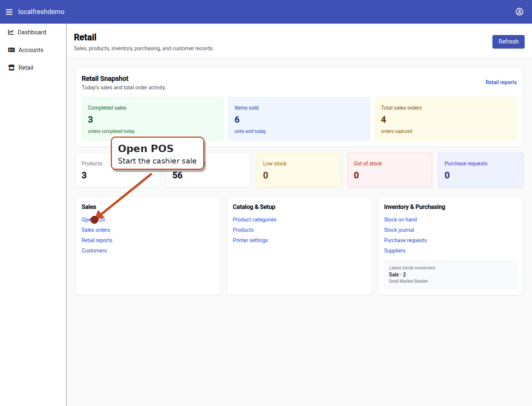This screenshot has height=406, width=532.
Task: Open Retail reports under Sales
Action: tap(97, 240)
